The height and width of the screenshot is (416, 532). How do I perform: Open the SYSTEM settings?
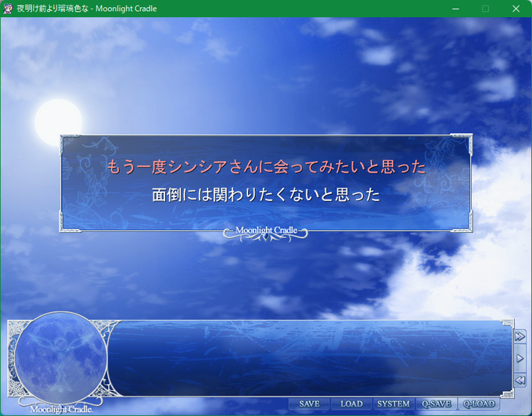(394, 403)
